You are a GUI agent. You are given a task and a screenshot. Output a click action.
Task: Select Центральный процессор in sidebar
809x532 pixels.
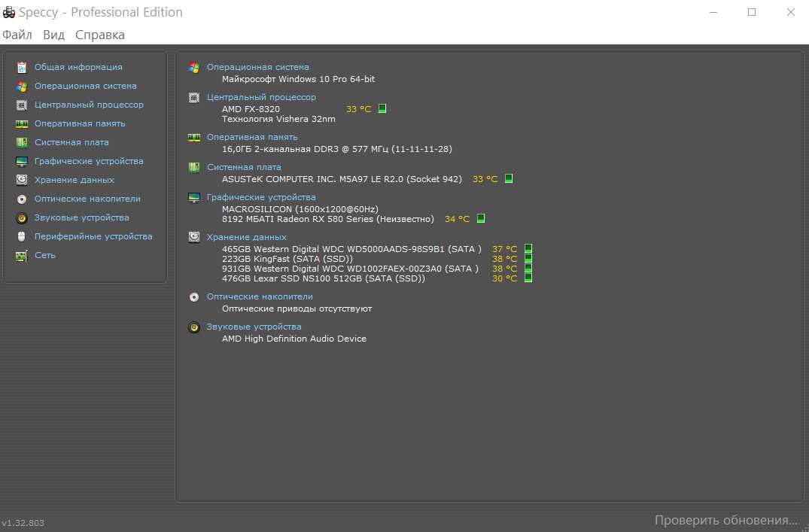tap(90, 105)
